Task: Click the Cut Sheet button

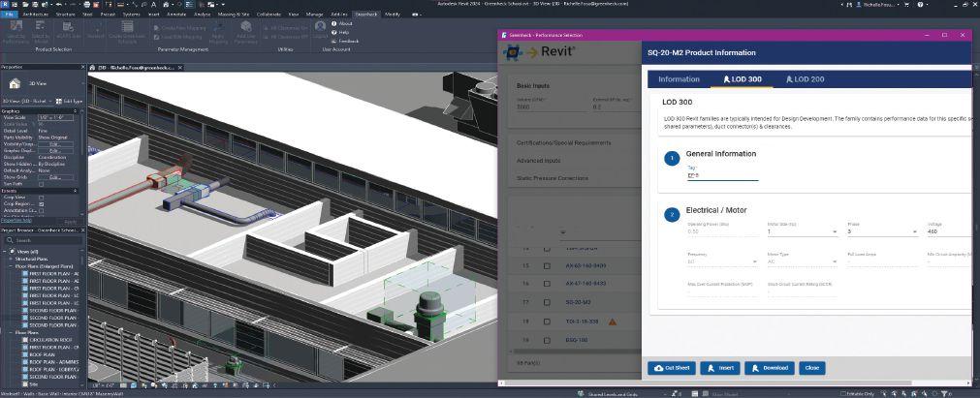Action: [671, 368]
